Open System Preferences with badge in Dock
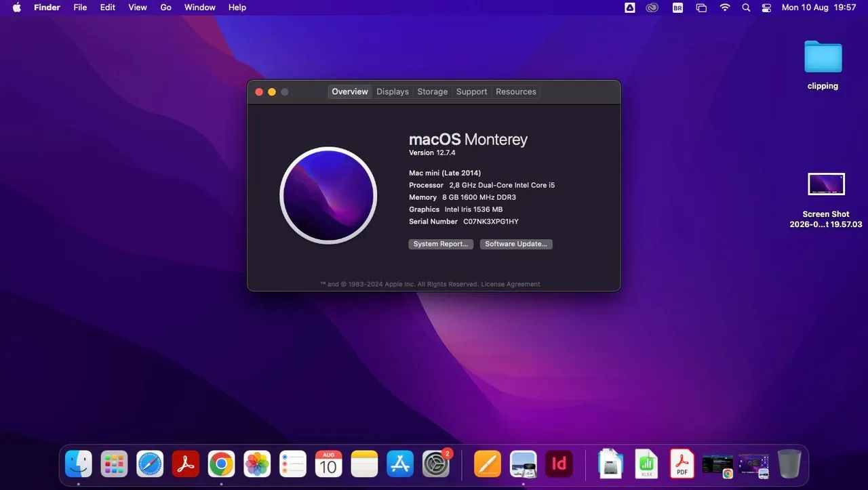868x490 pixels. tap(436, 464)
